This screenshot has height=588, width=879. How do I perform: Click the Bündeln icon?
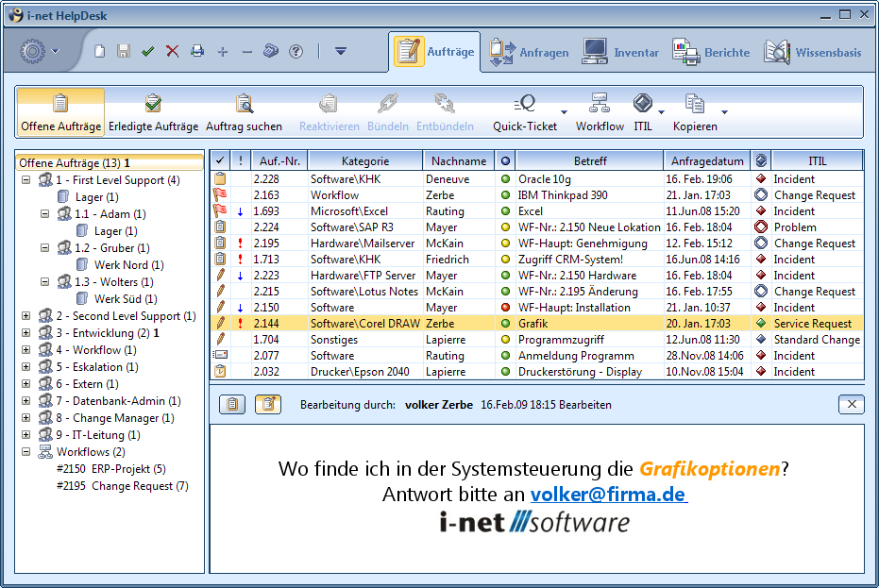(x=387, y=104)
